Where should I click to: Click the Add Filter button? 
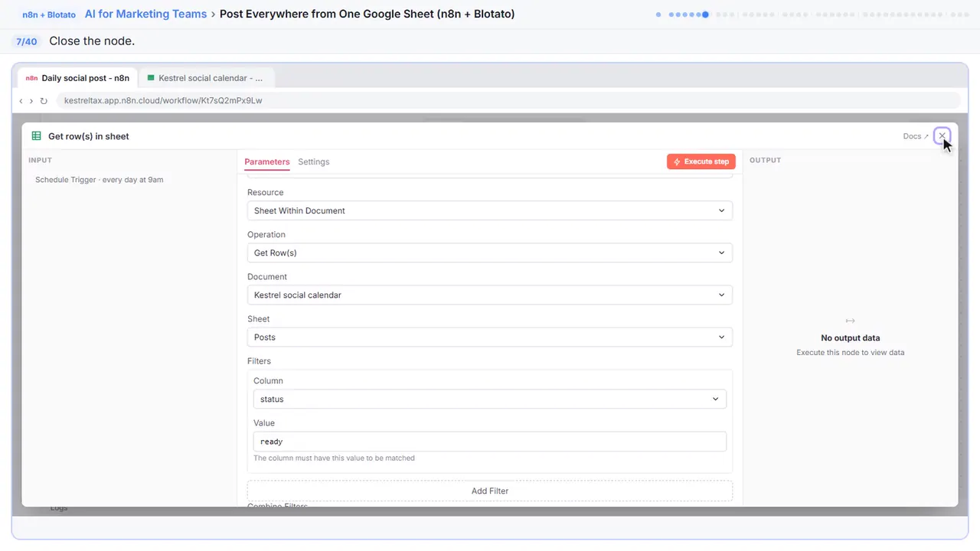click(x=490, y=491)
